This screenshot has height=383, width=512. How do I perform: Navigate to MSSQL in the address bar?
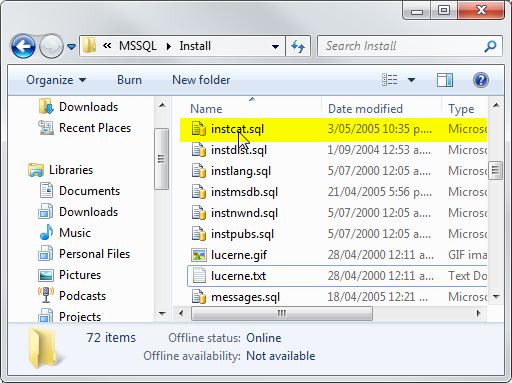[x=138, y=46]
